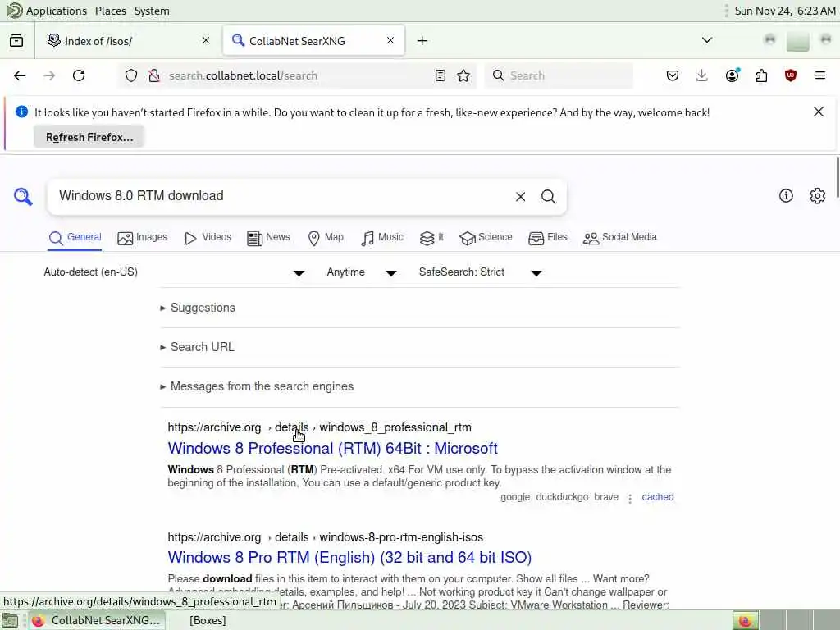Select CollabNet SearXNG taskbar entry
This screenshot has width=840, height=630.
point(97,620)
